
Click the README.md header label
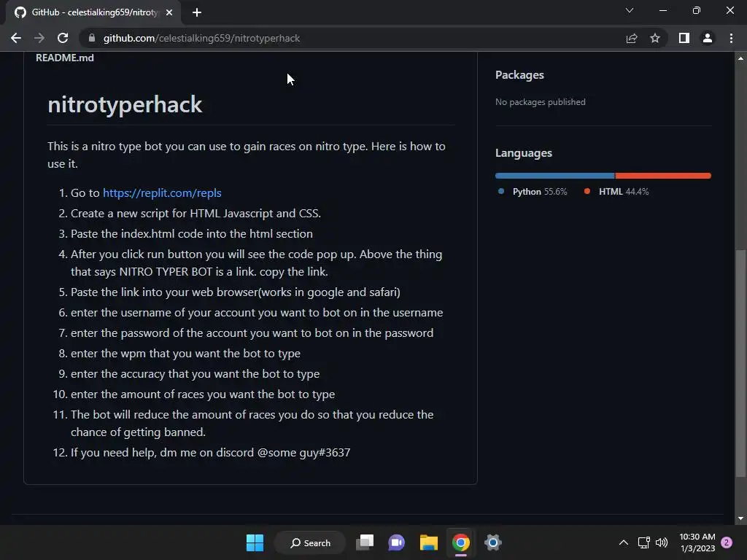coord(65,58)
